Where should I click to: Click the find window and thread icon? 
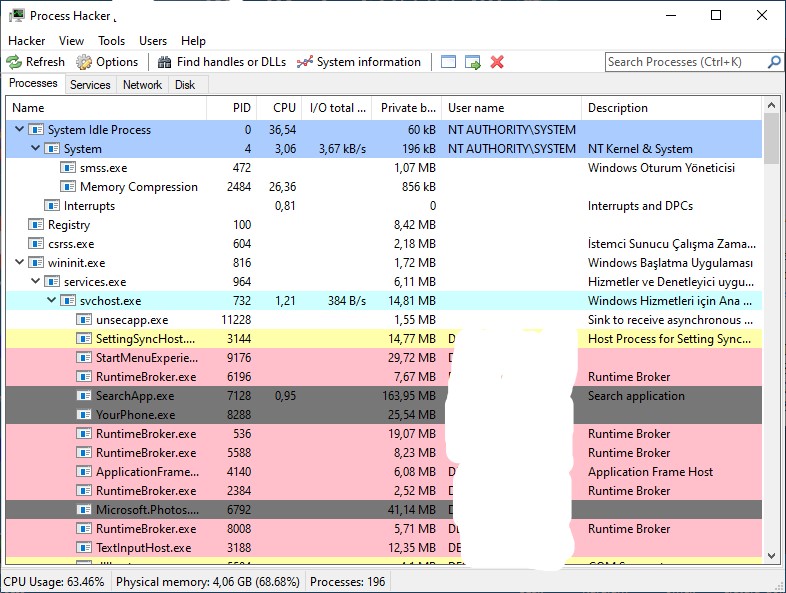click(473, 62)
